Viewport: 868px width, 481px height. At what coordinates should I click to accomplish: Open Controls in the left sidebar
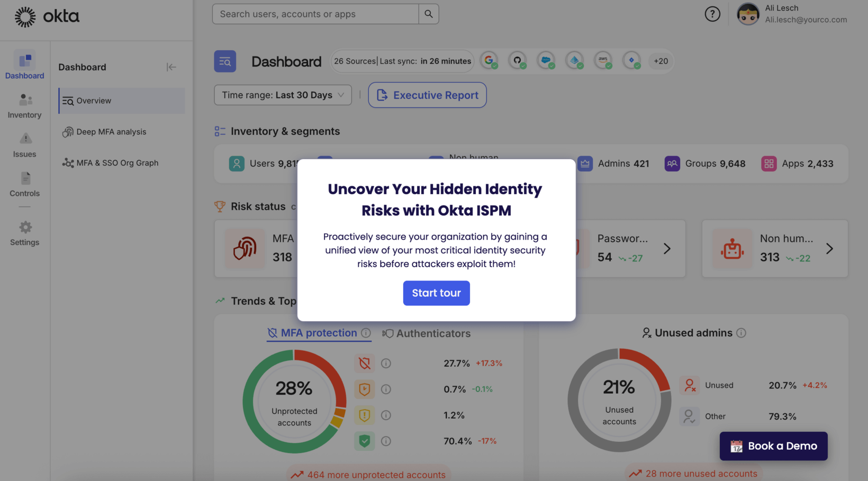tap(24, 184)
